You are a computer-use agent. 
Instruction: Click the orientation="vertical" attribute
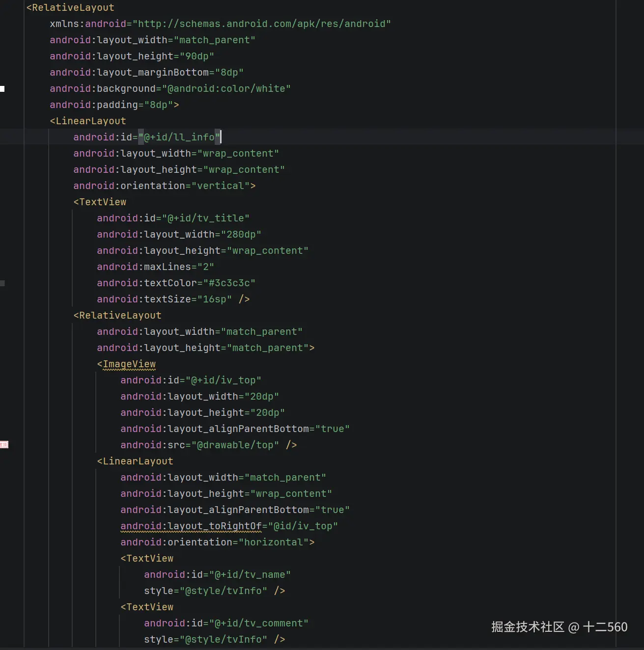click(x=164, y=186)
